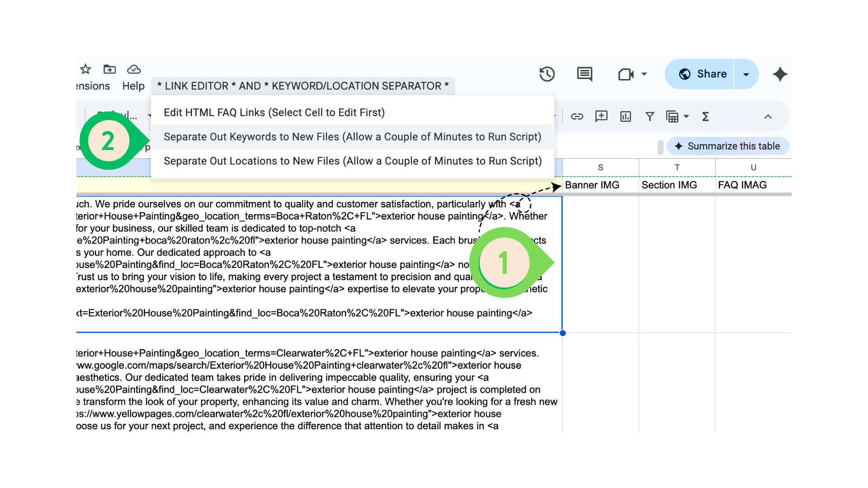The image size is (868, 488).
Task: Open the Help menu
Action: pyautogui.click(x=133, y=86)
